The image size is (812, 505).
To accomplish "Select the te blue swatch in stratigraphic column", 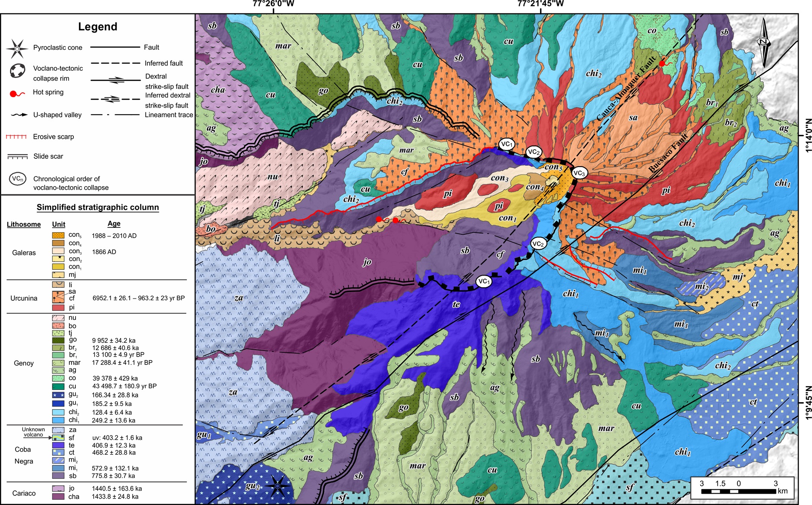I will (x=58, y=445).
